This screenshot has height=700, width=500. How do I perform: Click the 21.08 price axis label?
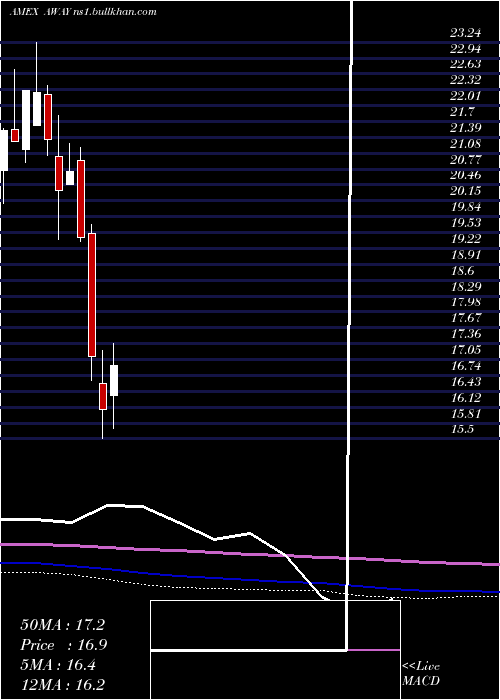465,143
